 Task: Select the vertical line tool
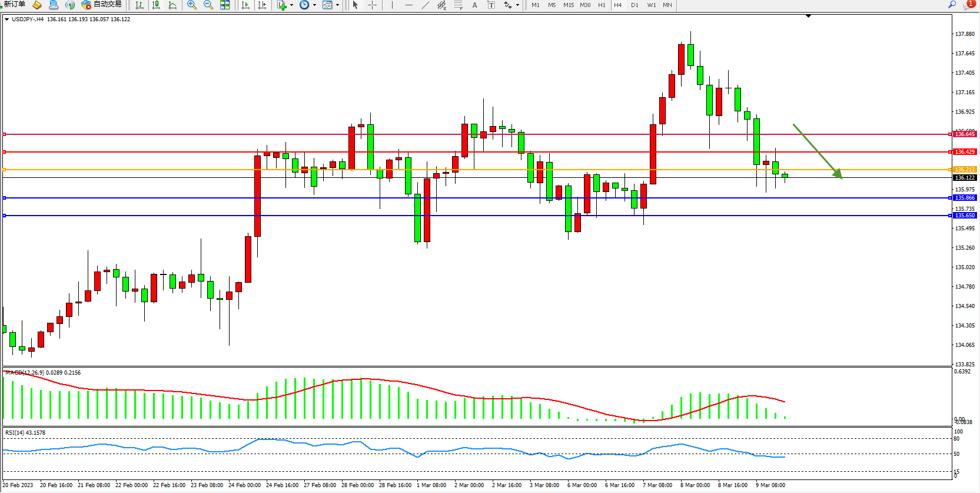tap(392, 5)
